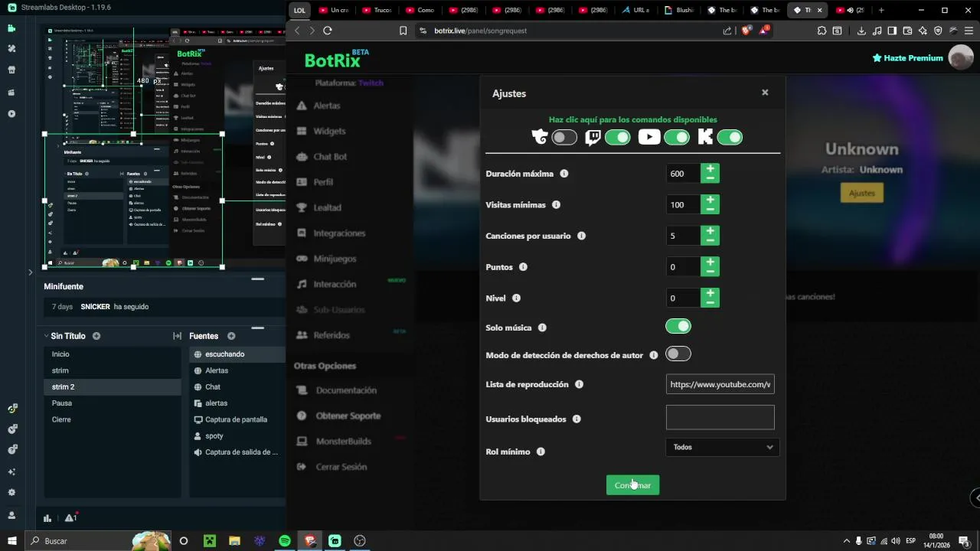Screen dimensions: 980x551
Task: Click the Lealtad trophy icon
Action: click(x=302, y=207)
